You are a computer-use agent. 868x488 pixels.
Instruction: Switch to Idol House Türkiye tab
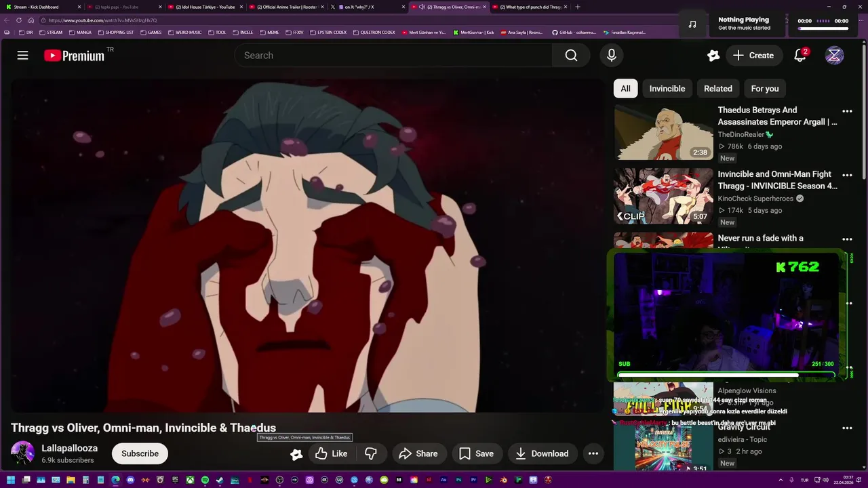tap(205, 7)
